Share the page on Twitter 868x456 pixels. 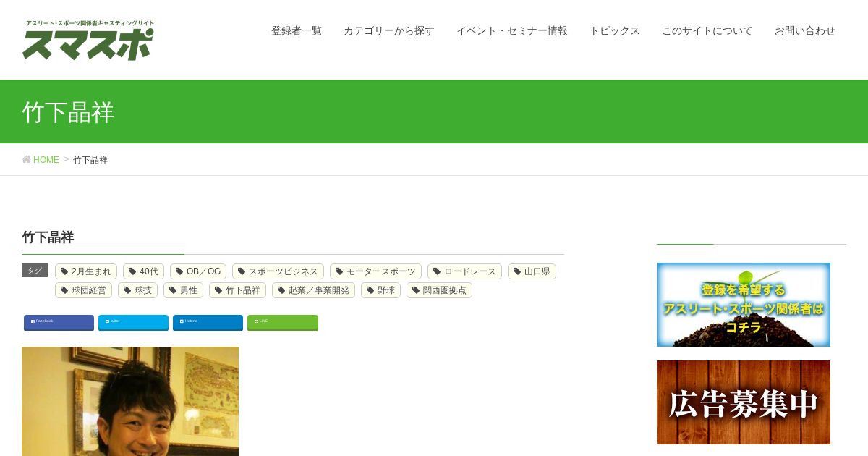point(134,322)
